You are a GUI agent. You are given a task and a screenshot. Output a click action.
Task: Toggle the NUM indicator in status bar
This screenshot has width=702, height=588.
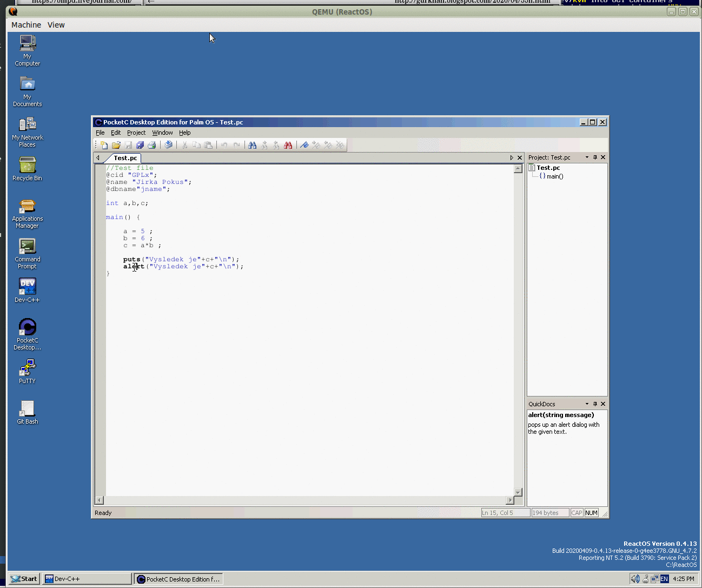pyautogui.click(x=591, y=513)
